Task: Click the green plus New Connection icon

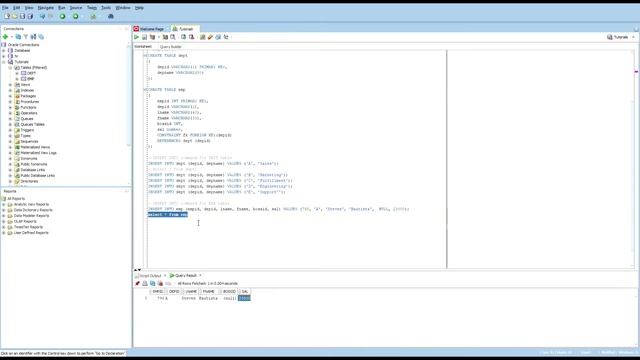Action: 5,37
